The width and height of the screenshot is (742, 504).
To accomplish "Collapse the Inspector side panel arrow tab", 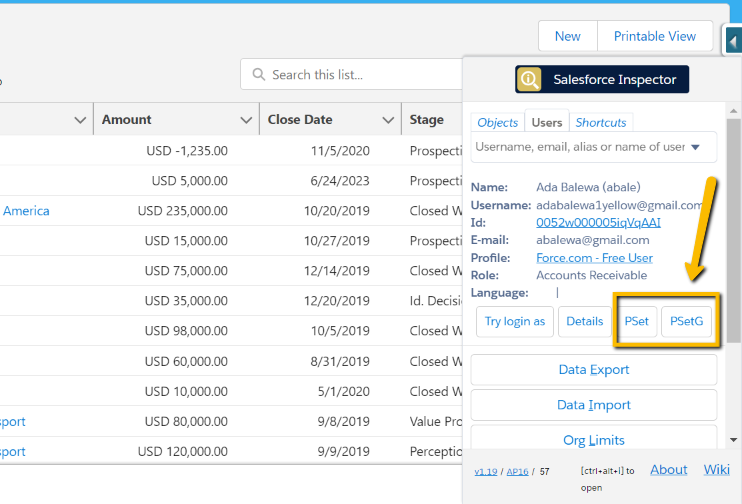I will pyautogui.click(x=733, y=42).
